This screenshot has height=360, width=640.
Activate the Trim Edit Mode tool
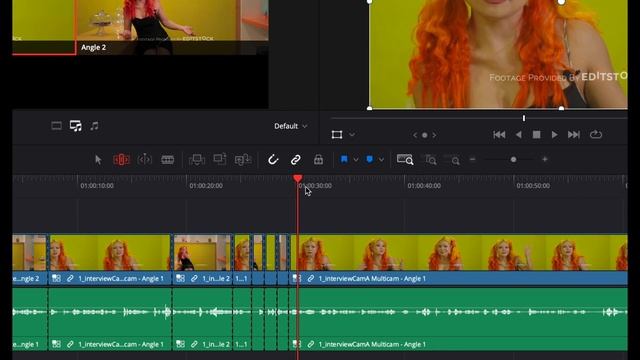pyautogui.click(x=121, y=160)
